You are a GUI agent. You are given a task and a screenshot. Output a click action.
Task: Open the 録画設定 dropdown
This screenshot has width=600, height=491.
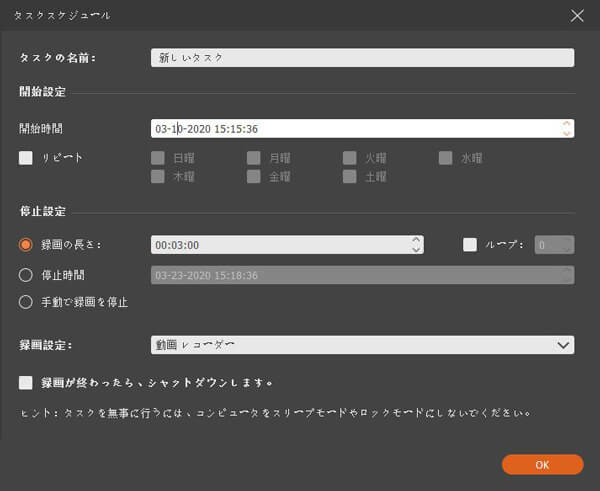tap(362, 345)
